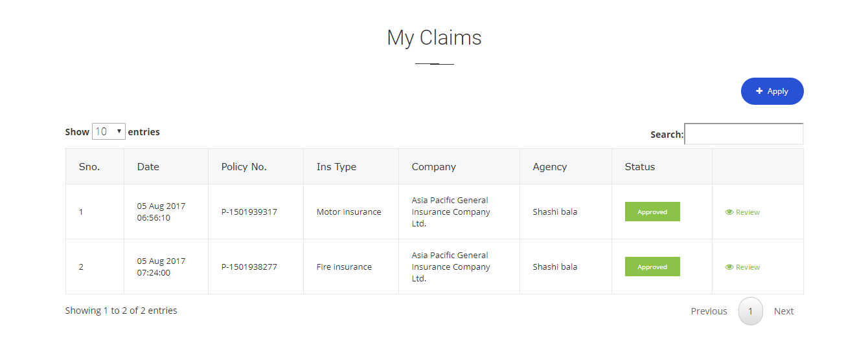This screenshot has height=361, width=868.
Task: Open Review link for Motor insurance row
Action: [x=742, y=212]
